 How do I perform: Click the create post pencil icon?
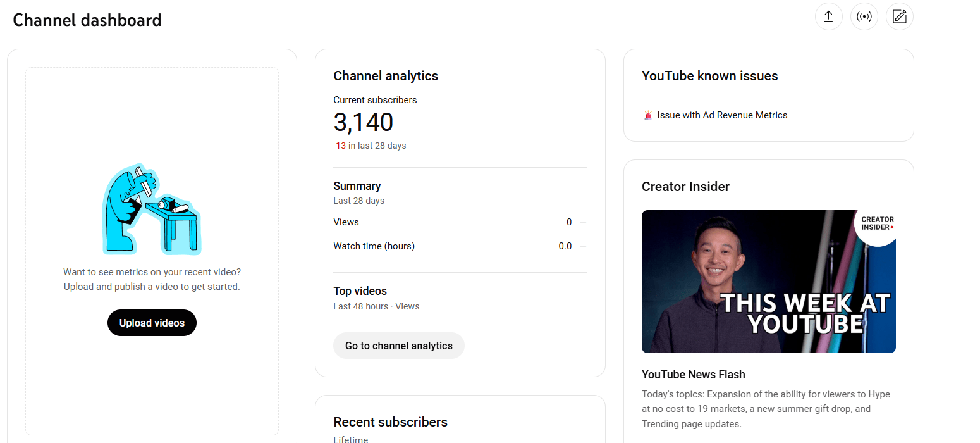pyautogui.click(x=899, y=16)
